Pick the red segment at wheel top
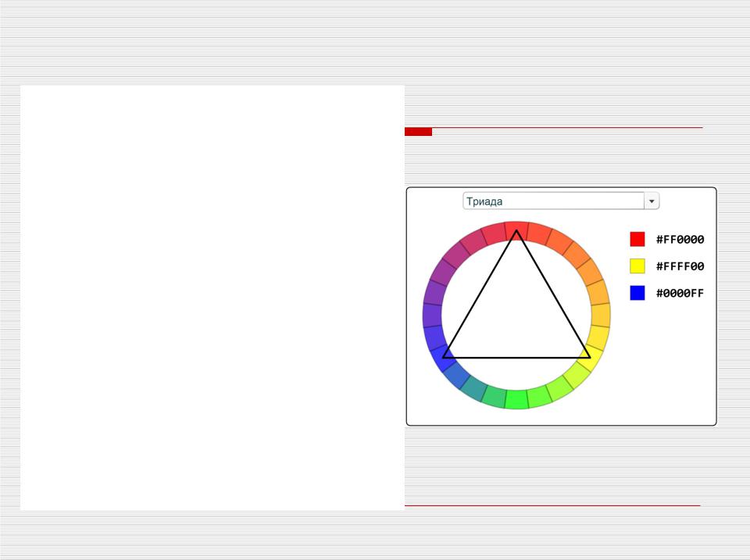This screenshot has width=750, height=560. click(x=516, y=230)
